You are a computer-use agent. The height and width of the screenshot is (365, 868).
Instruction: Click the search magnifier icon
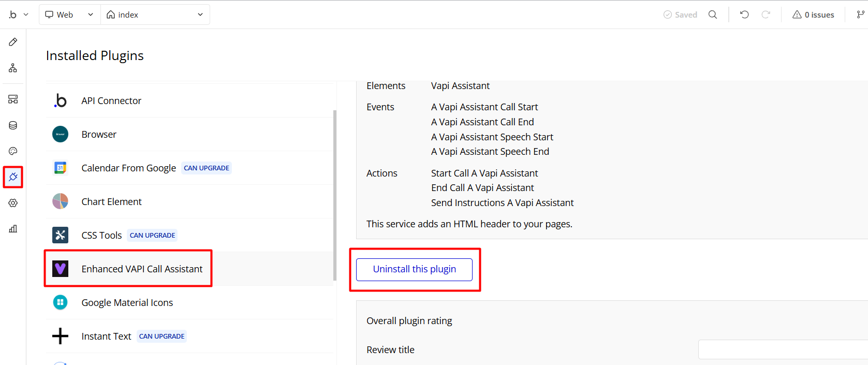pos(713,14)
